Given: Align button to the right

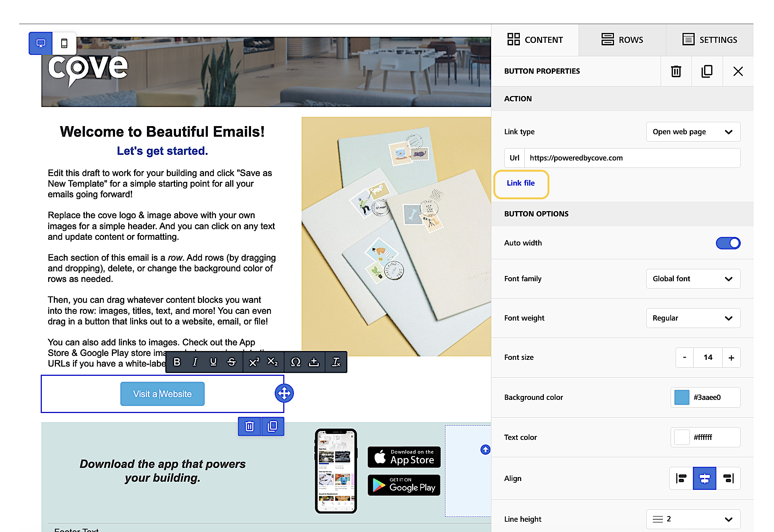Looking at the screenshot, I should pos(728,479).
